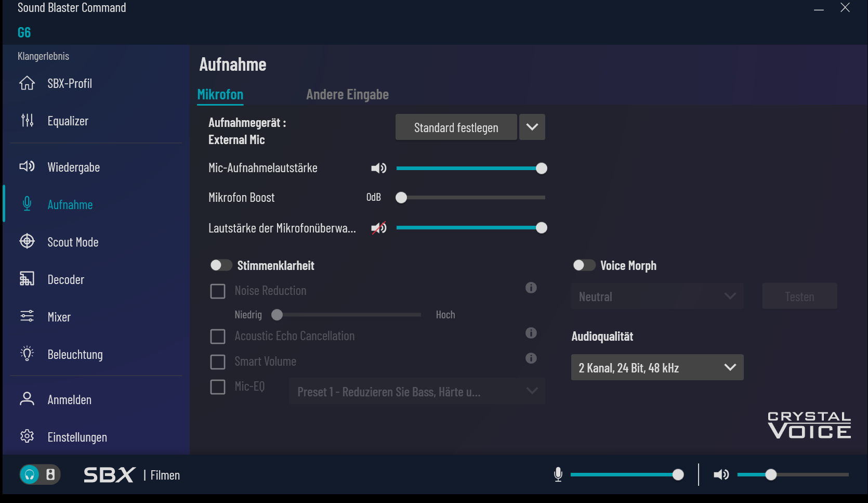Click the SBX-Profil label

70,83
